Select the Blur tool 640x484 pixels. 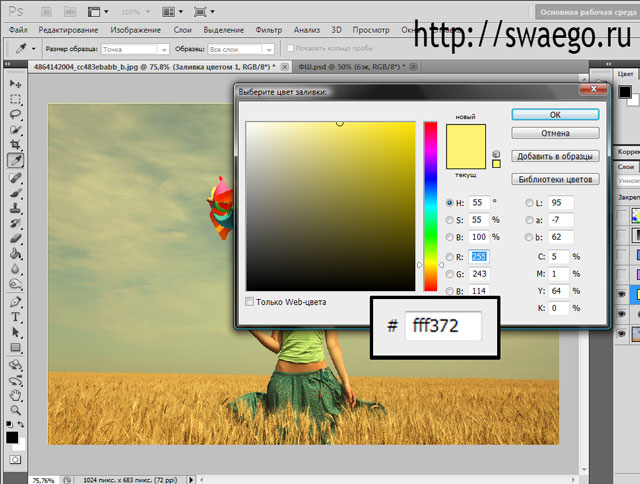click(x=16, y=269)
